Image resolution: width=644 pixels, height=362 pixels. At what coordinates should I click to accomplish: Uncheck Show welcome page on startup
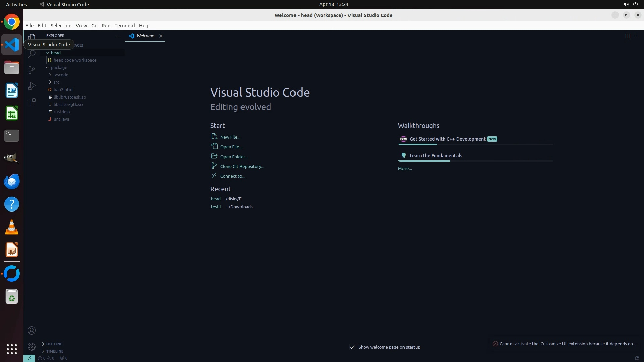pos(352,347)
